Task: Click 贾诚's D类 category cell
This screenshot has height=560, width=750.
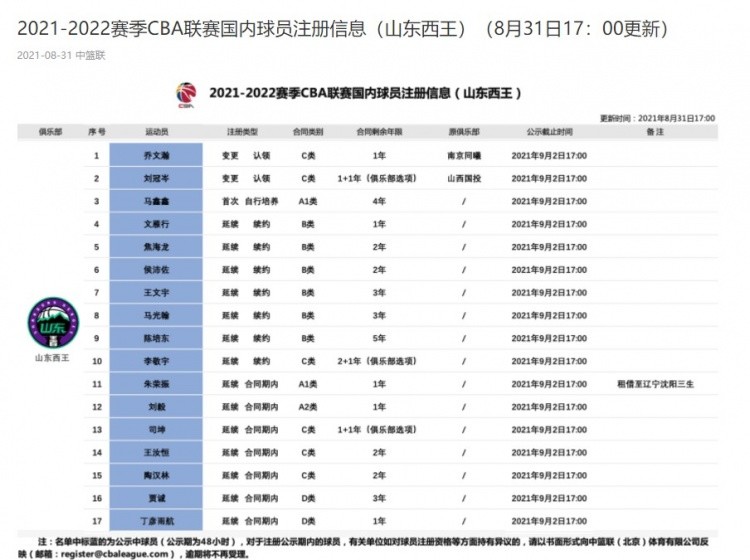Action: (x=308, y=498)
